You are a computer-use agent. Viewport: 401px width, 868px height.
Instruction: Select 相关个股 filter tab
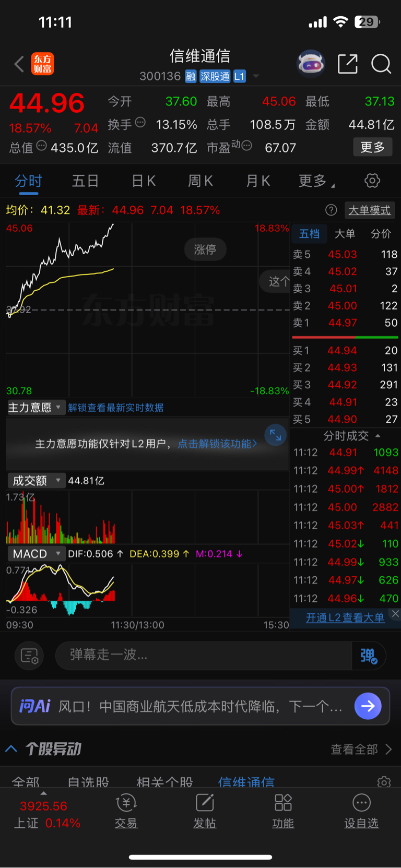click(164, 782)
